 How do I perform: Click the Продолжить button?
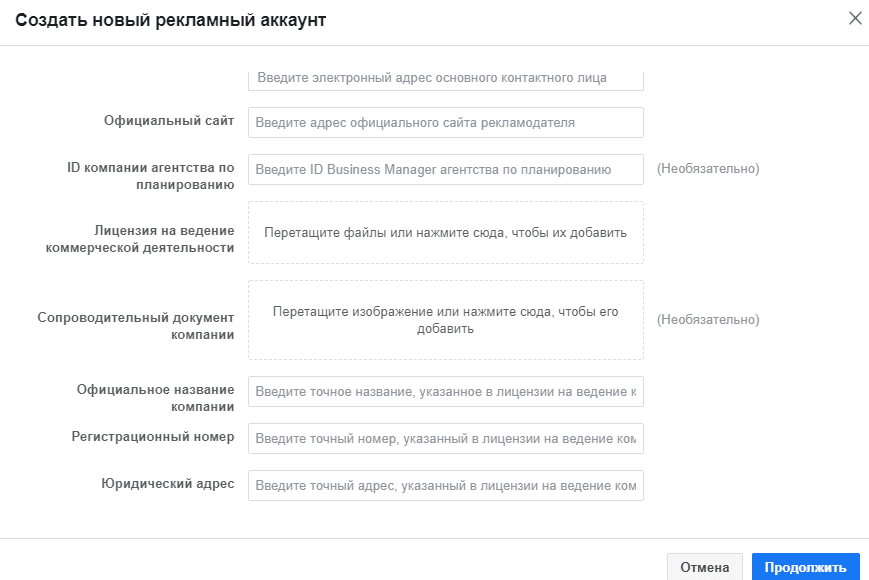(x=805, y=567)
